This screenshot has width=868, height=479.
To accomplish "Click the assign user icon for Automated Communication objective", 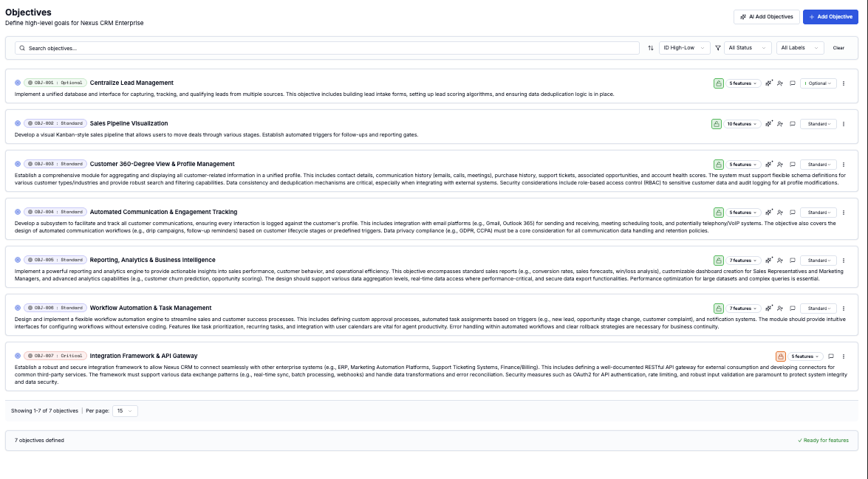I will 780,213.
